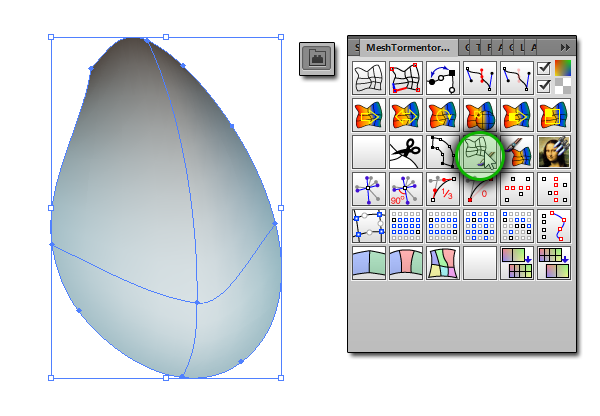Viewport: 600px width, 416px height.
Task: Click the colored mesh icon with circular rotate arrow
Action: pos(443,115)
